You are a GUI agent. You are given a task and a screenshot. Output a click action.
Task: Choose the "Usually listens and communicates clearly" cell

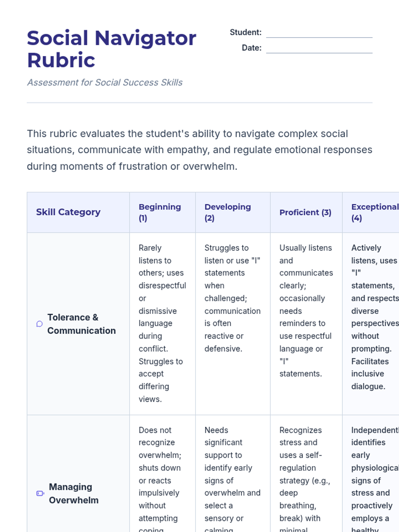[306, 311]
